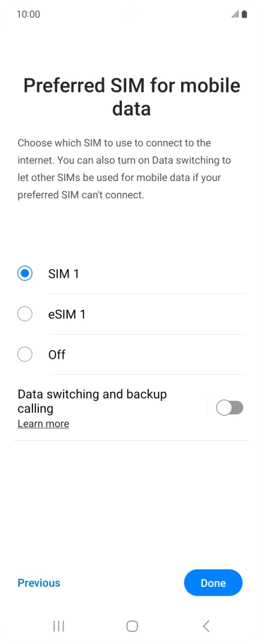Tap the battery status icon
263x644 pixels.
(x=245, y=14)
